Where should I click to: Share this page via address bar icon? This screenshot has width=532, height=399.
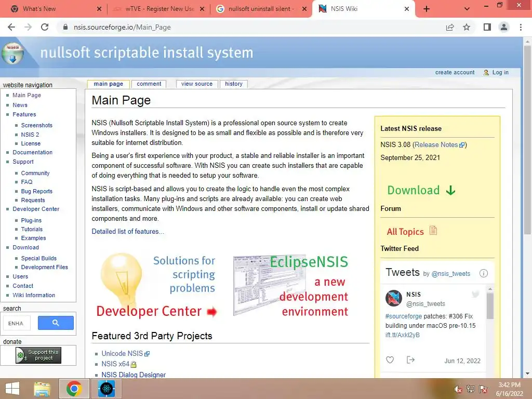coord(450,27)
